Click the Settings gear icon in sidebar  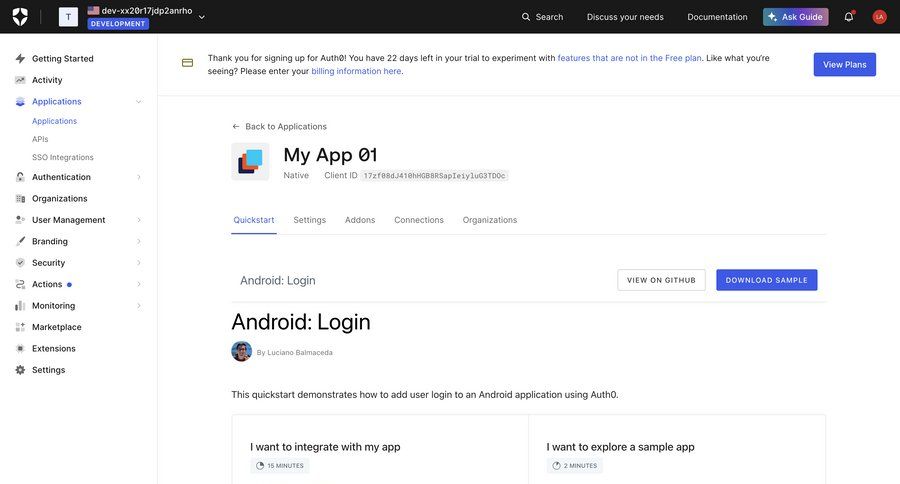(x=20, y=370)
